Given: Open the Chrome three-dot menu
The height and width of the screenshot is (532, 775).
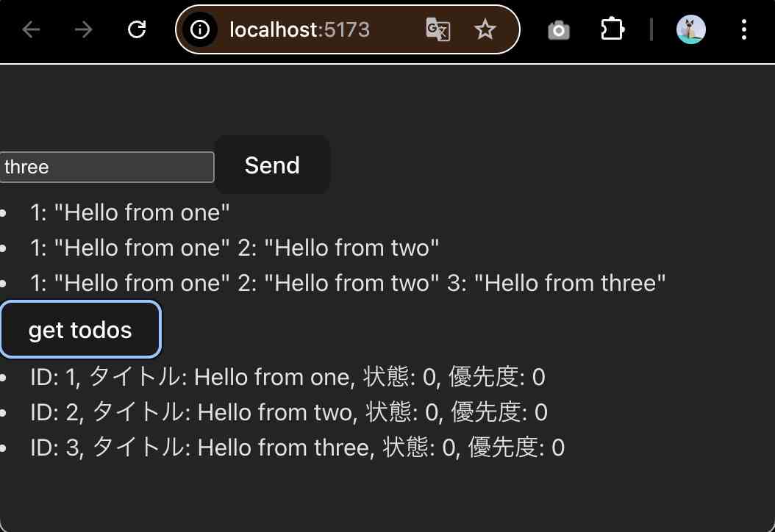Looking at the screenshot, I should click(744, 29).
